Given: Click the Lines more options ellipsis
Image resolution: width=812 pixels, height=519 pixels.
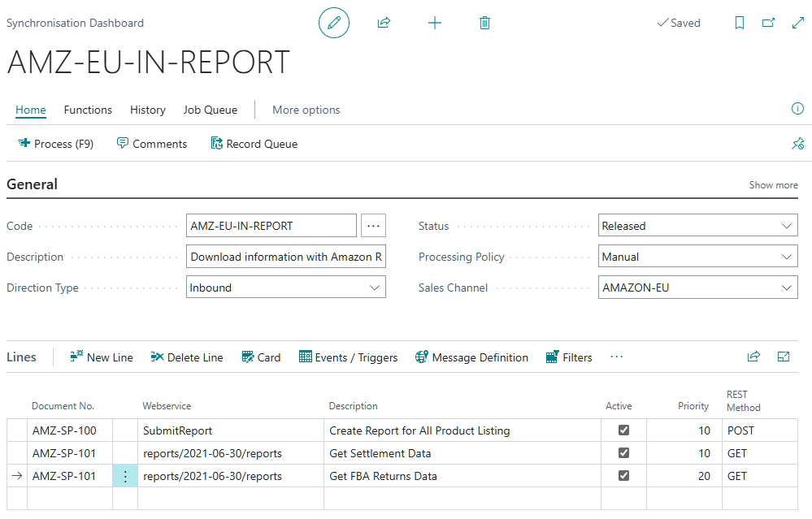Looking at the screenshot, I should click(x=616, y=357).
